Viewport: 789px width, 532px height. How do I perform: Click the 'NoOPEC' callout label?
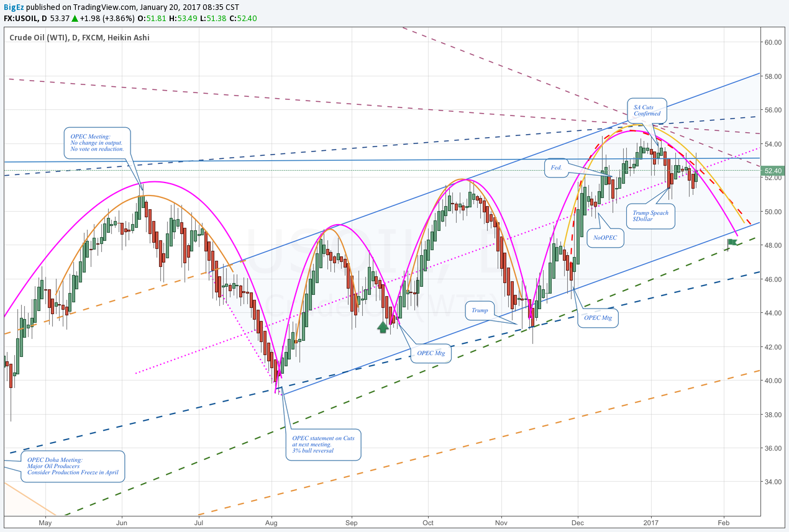604,238
